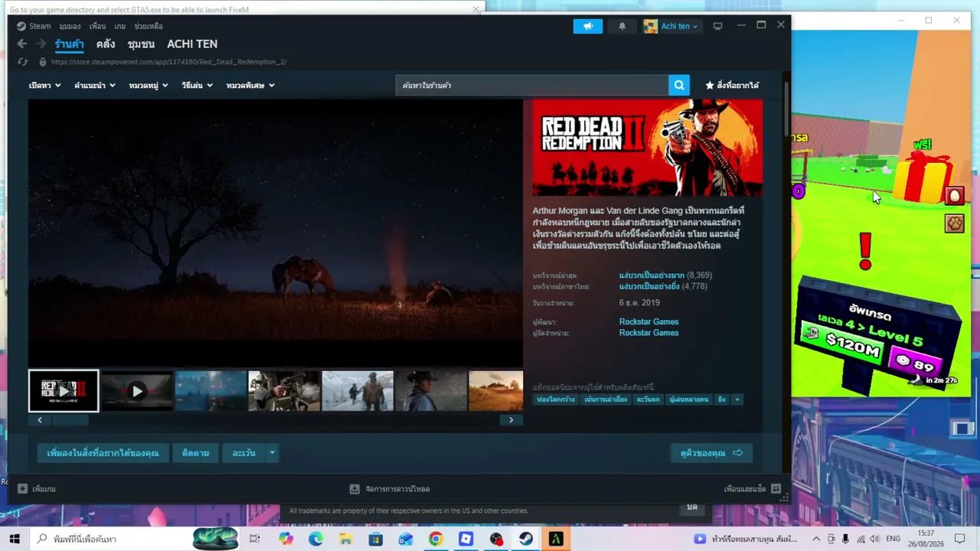The height and width of the screenshot is (551, 980).
Task: Select the blue landscape screenshot thumbnail
Action: (211, 391)
